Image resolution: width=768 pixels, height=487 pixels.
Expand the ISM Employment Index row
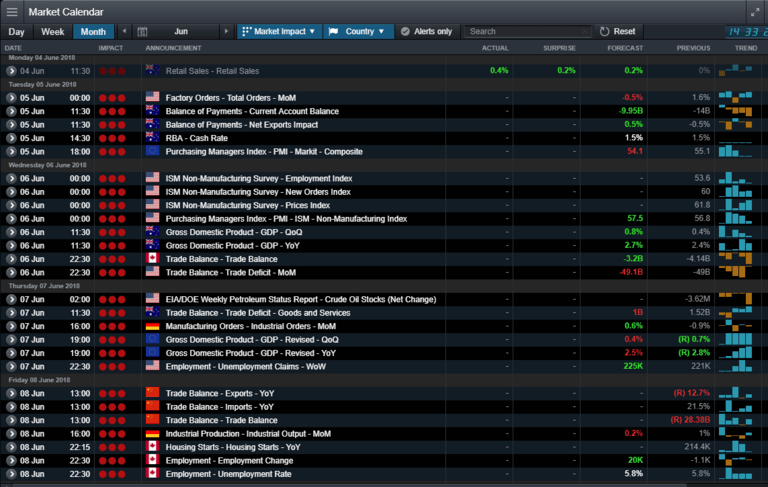pyautogui.click(x=11, y=178)
